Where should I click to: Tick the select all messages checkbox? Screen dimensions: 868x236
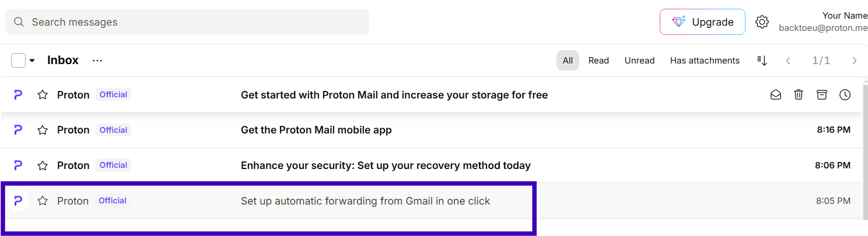pos(18,61)
